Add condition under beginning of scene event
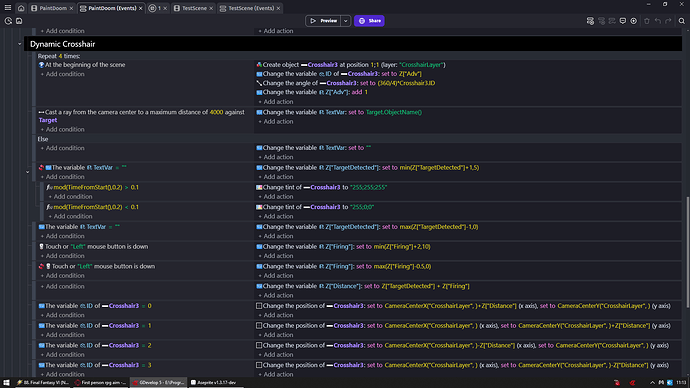Screen dimensions: 690x388 [x=62, y=74]
